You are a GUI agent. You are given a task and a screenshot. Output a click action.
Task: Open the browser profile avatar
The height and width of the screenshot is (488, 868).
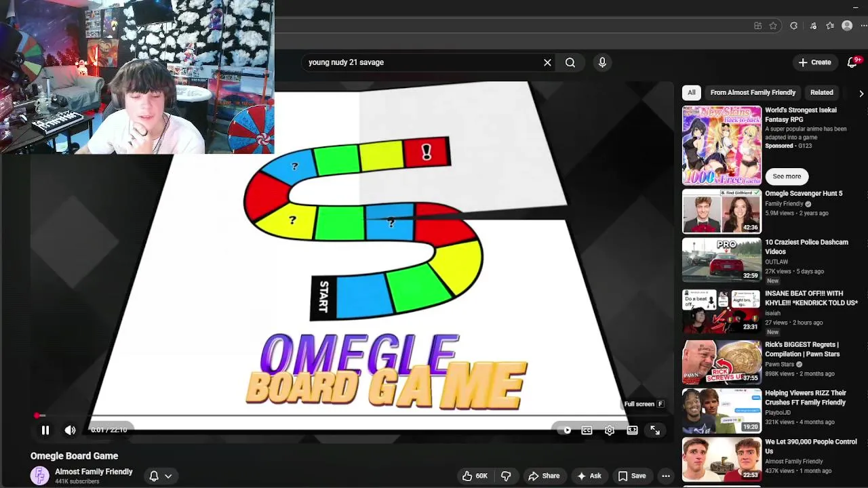tap(847, 26)
